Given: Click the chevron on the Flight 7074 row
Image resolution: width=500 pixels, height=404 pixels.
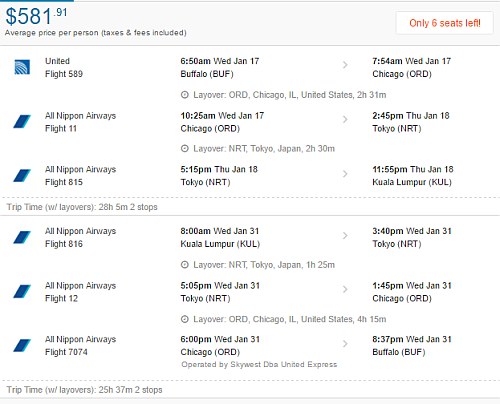Looking at the screenshot, I should 345,344.
